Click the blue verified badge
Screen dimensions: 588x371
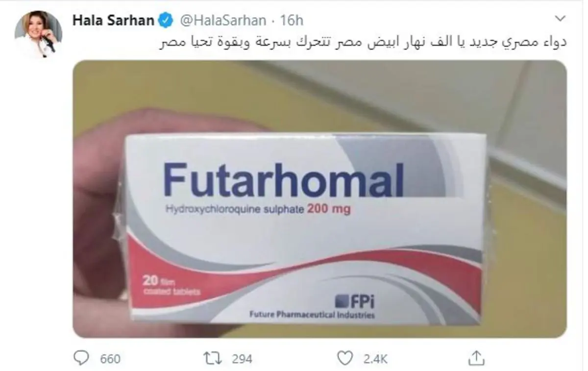pos(166,20)
